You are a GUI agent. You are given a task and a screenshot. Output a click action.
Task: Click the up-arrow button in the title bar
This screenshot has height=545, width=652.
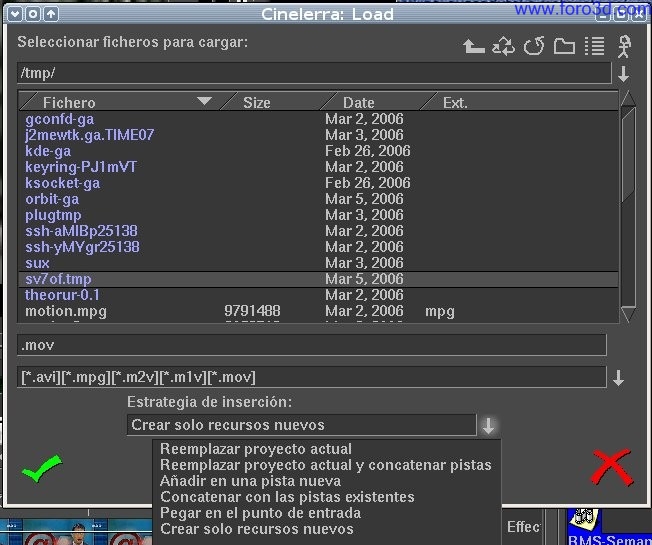(x=51, y=14)
